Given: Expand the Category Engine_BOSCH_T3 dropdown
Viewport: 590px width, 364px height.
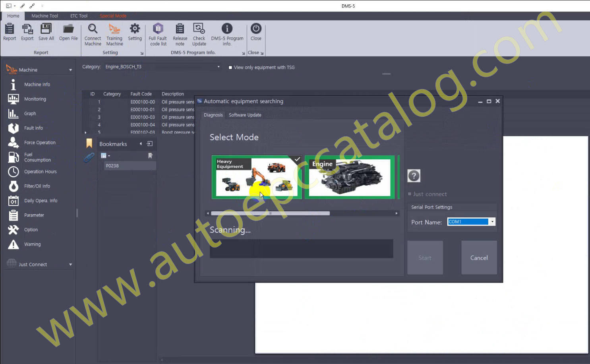Looking at the screenshot, I should [219, 67].
